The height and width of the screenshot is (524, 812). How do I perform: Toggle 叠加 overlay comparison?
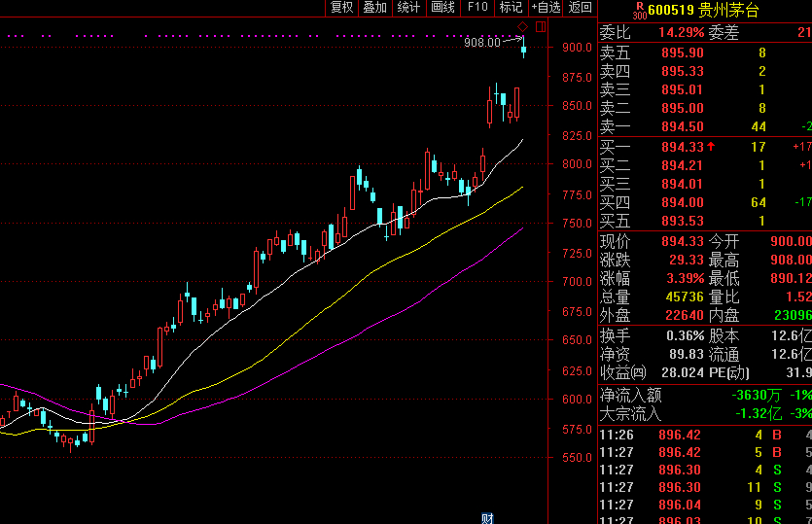pyautogui.click(x=374, y=8)
